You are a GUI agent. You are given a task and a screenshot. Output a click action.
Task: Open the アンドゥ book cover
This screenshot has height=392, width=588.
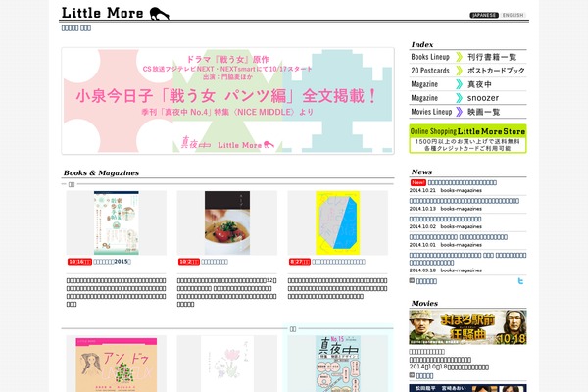(x=117, y=365)
